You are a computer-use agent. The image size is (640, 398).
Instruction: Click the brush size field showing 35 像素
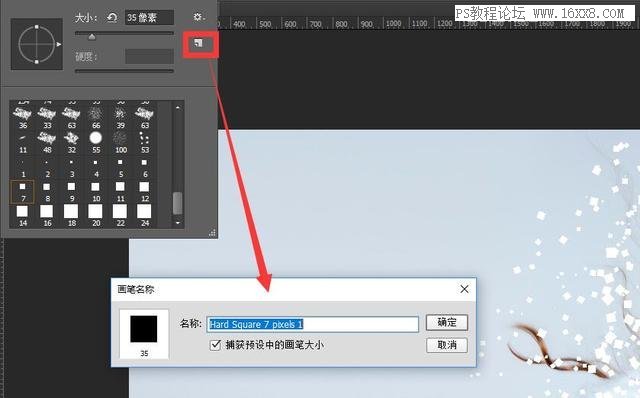(149, 18)
